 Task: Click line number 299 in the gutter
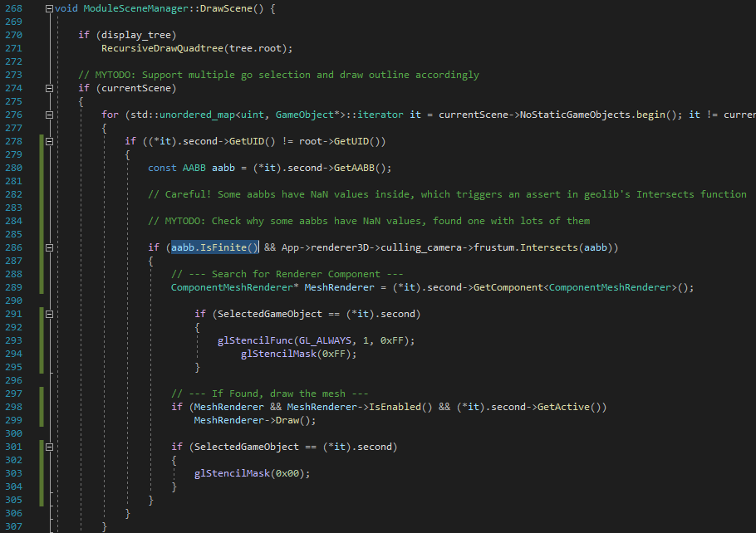[13, 420]
